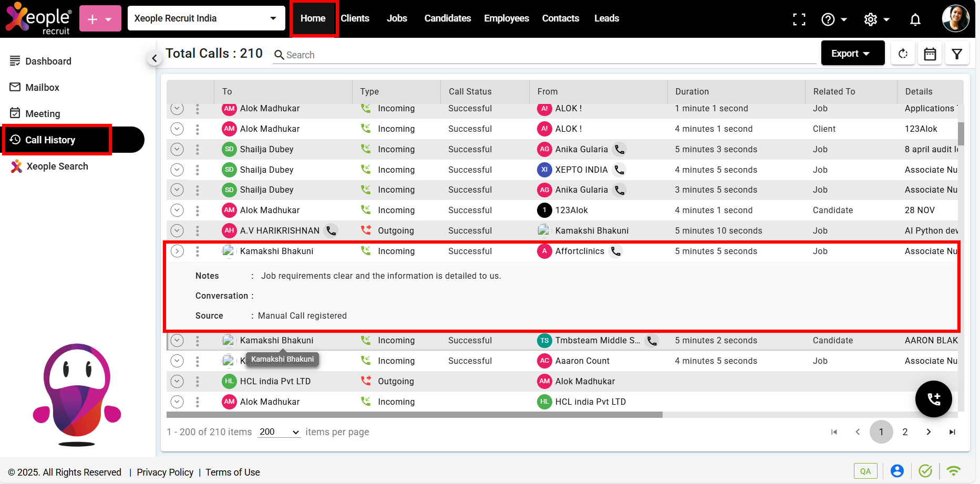The height and width of the screenshot is (484, 980).
Task: Click the vertical scrollbar of the call table
Action: (x=961, y=133)
